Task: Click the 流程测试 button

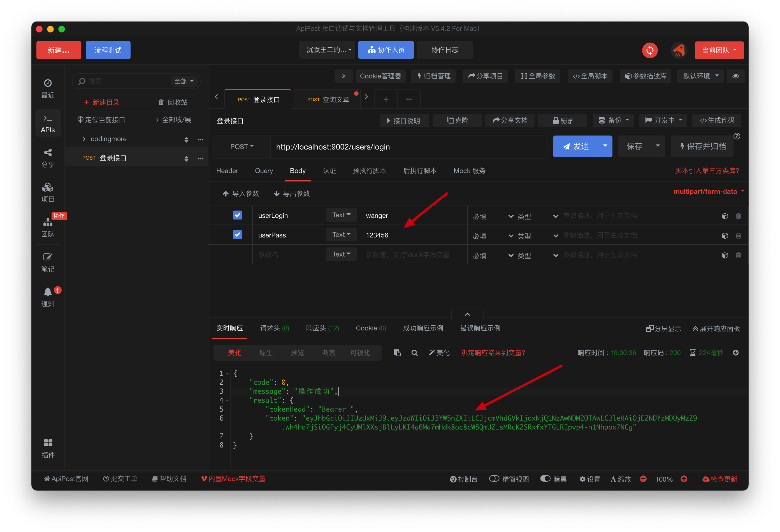Action: coord(108,50)
